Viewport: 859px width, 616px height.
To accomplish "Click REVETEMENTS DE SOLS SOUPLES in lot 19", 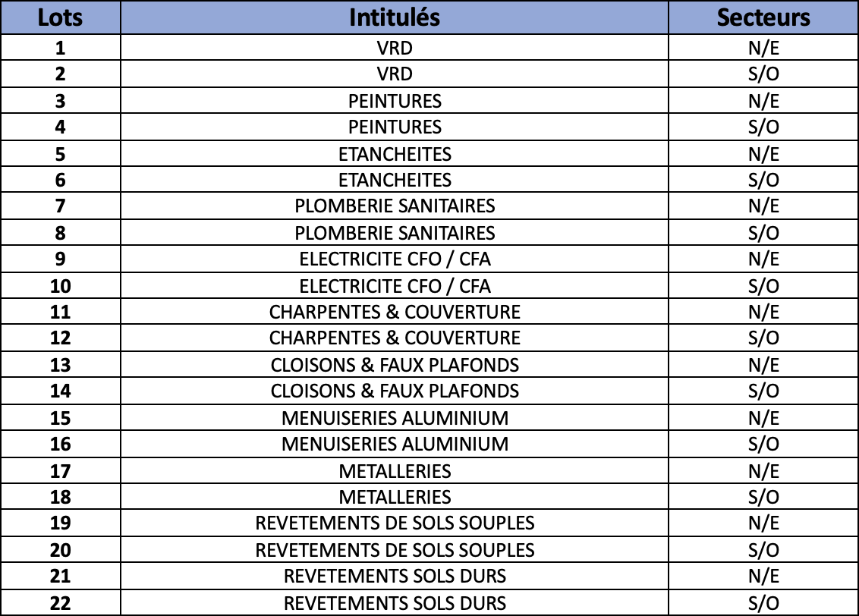I will (395, 523).
